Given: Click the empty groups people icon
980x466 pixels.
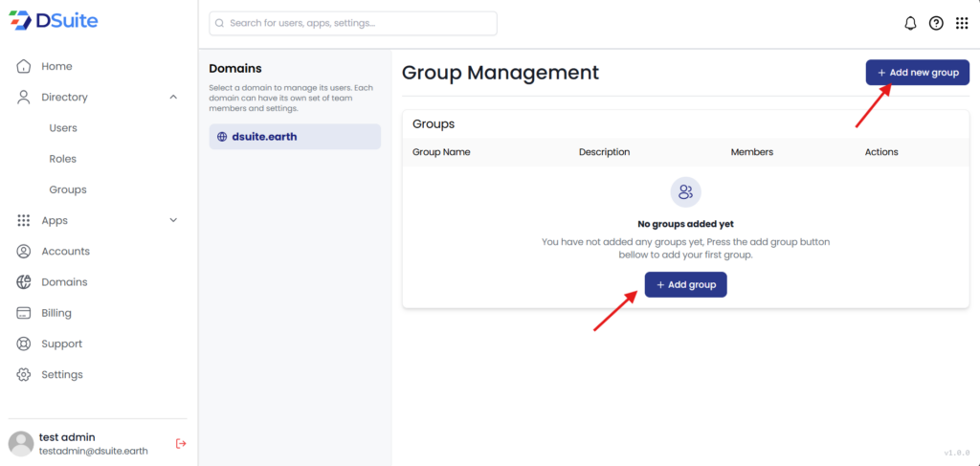Looking at the screenshot, I should coord(685,192).
